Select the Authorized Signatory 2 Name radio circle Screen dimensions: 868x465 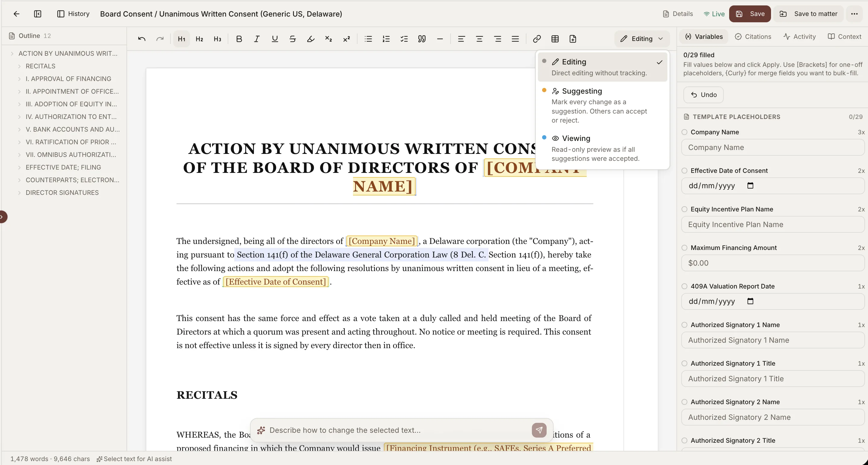pos(684,402)
